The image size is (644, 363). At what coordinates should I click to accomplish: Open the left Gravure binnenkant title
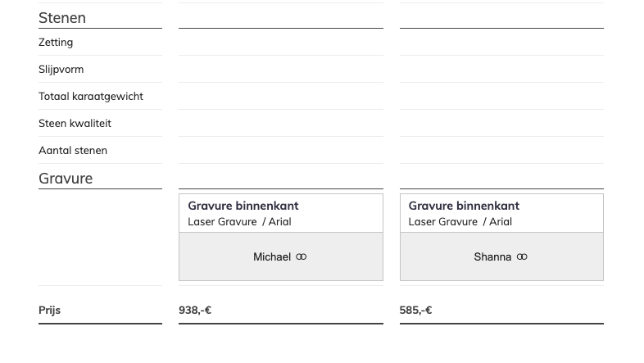coord(243,206)
